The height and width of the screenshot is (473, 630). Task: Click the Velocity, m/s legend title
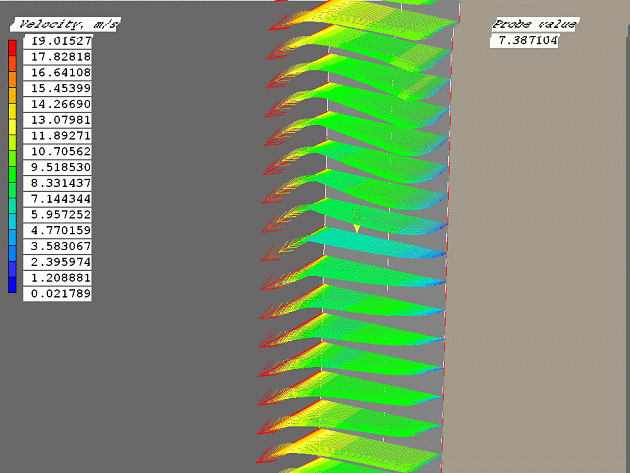62,24
